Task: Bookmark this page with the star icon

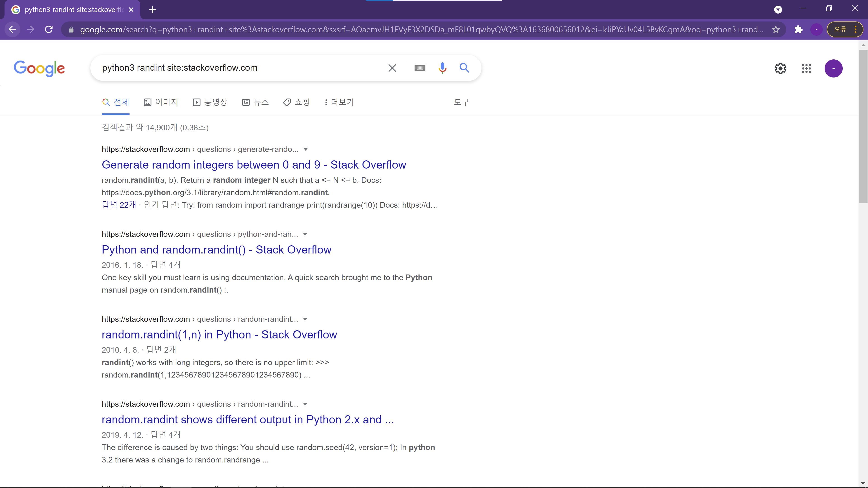Action: click(x=776, y=30)
